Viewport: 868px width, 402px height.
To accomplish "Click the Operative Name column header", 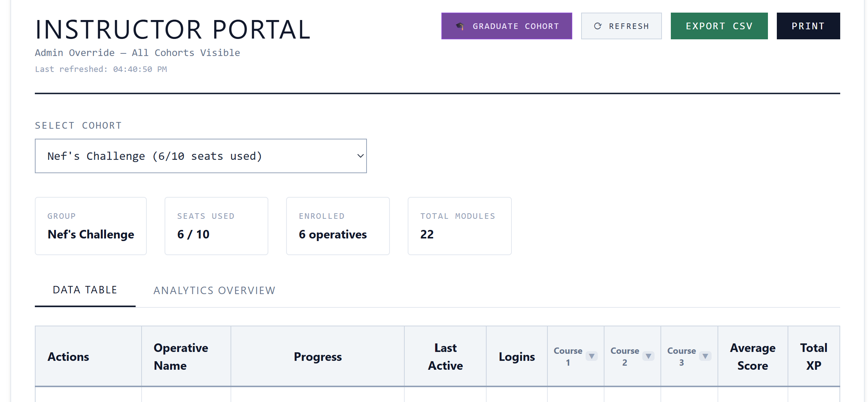I will click(x=186, y=356).
